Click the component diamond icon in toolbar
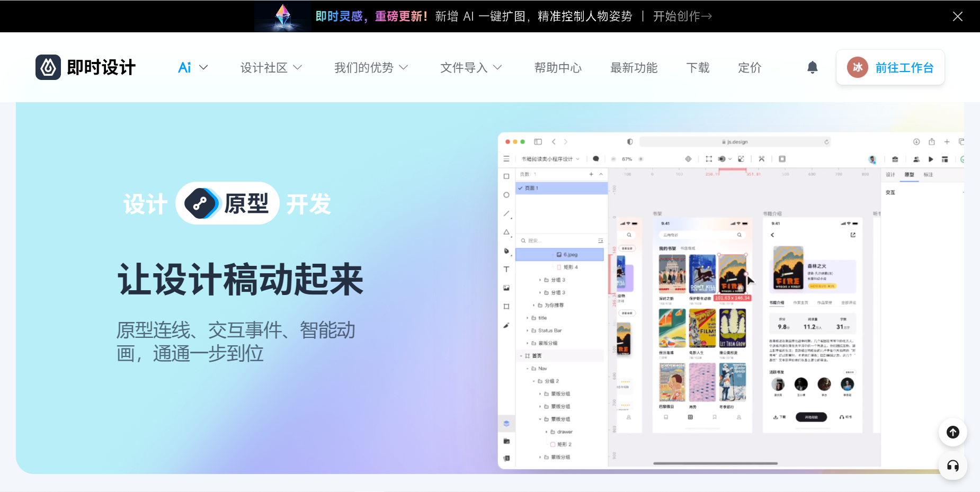 pyautogui.click(x=688, y=159)
